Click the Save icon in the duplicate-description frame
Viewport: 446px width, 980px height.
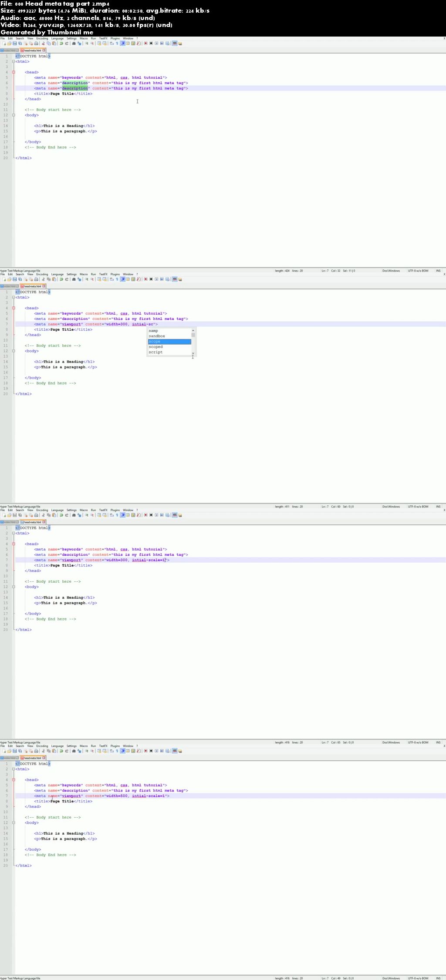coord(14,43)
